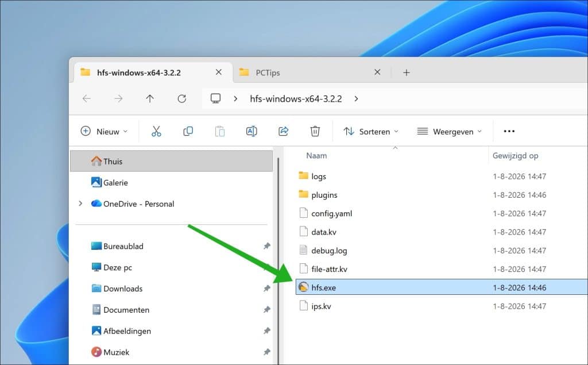
Task: Click the pin icon next to Documenten
Action: pyautogui.click(x=266, y=310)
